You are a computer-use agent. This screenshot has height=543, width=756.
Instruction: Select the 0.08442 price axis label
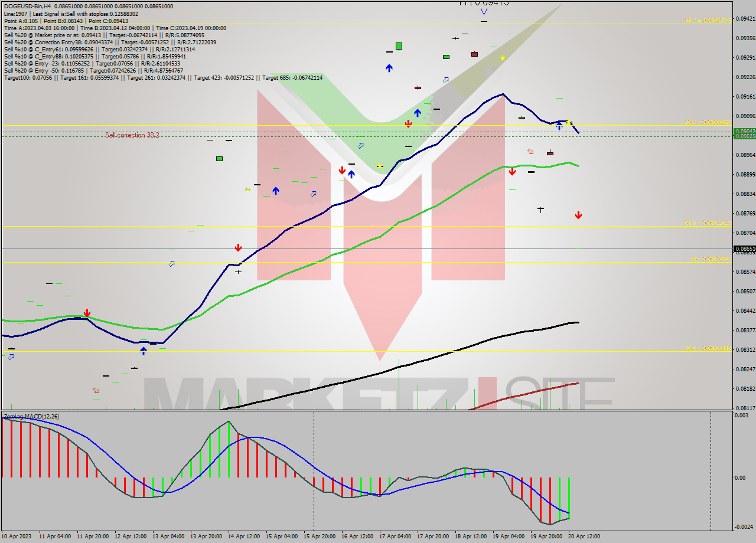747,310
